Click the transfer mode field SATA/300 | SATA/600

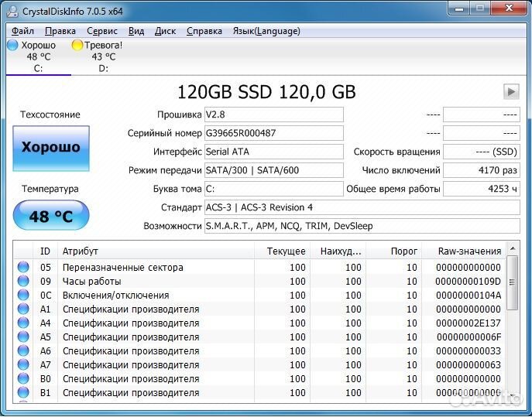point(274,170)
